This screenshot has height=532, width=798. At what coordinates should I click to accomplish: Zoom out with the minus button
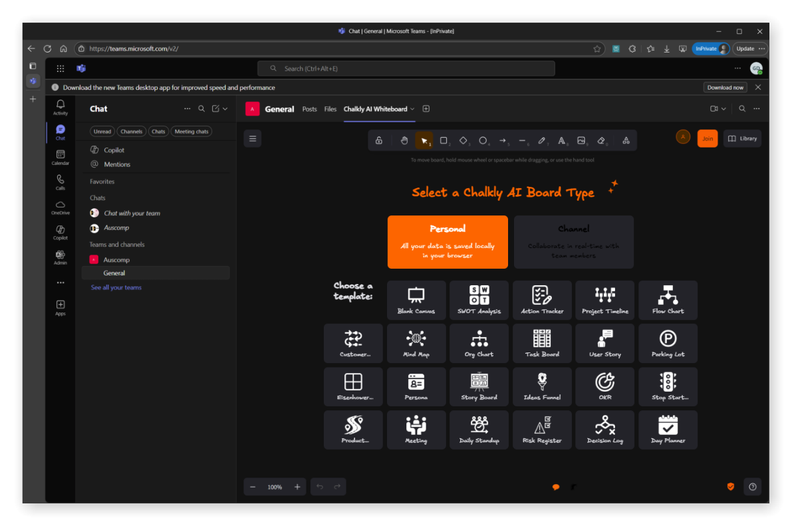tap(253, 487)
